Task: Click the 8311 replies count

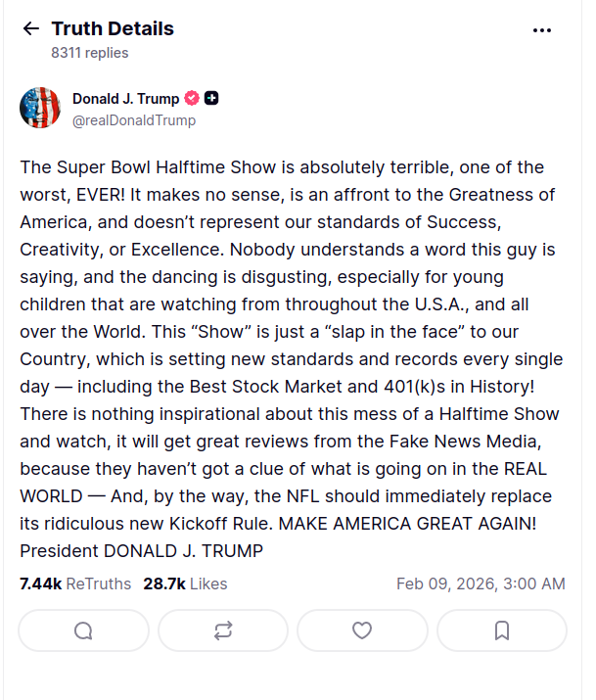Action: [x=90, y=53]
